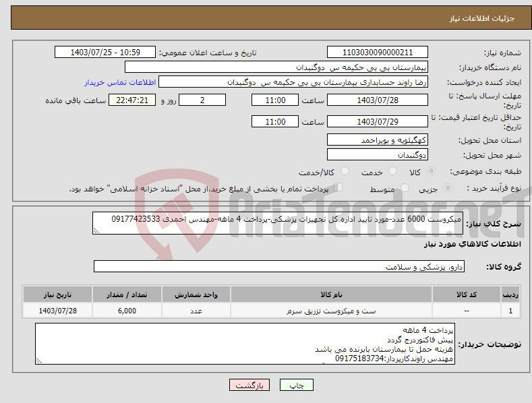This screenshot has height=403, width=532.
Task: Click the remaining time 22:47:21 field
Action: 132,100
